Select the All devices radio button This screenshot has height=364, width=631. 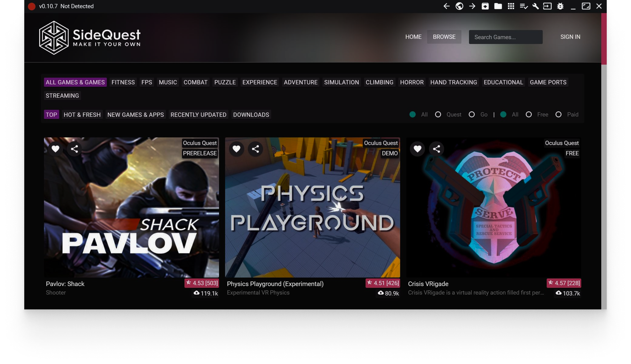[x=413, y=114]
